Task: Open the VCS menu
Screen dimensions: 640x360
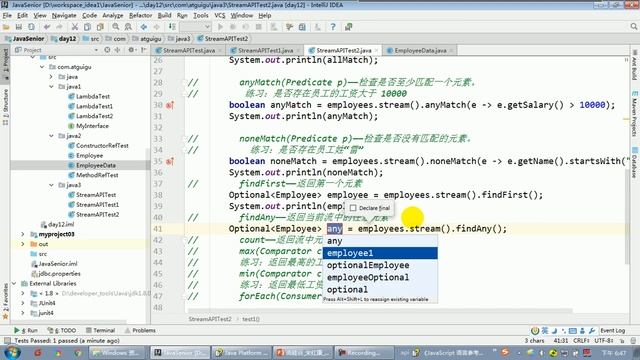Action: tap(220, 16)
